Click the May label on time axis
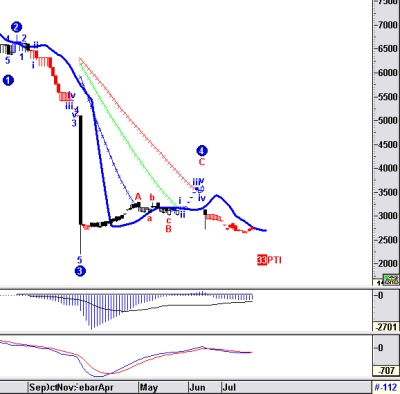400x394 pixels. coord(149,387)
